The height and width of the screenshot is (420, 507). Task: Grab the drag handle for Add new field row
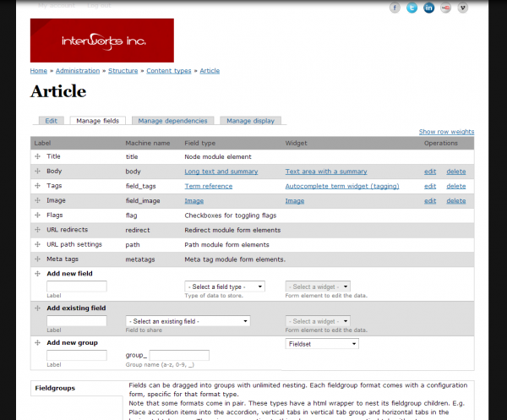point(37,274)
